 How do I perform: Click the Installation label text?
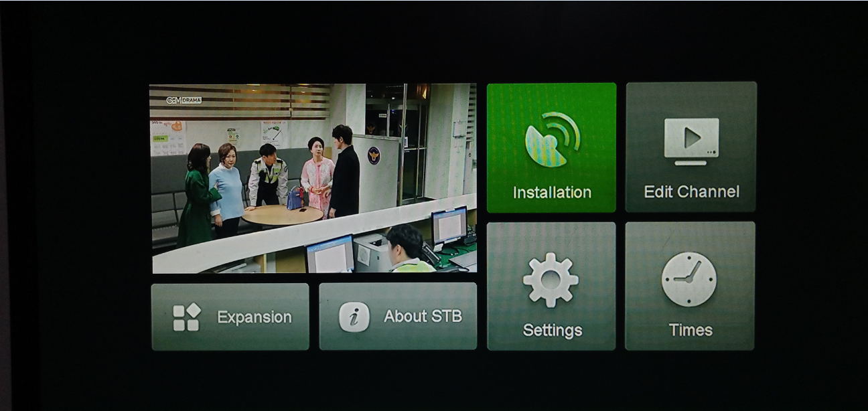click(x=551, y=192)
